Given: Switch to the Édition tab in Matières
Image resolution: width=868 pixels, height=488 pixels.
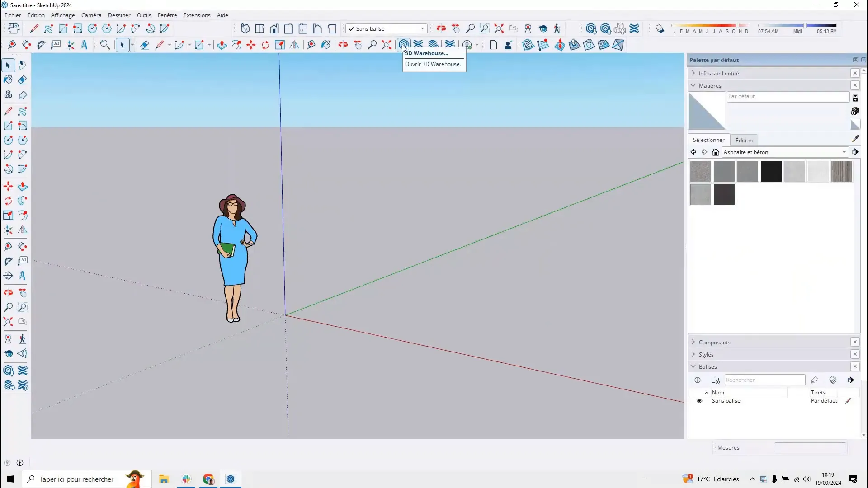Looking at the screenshot, I should click(744, 140).
